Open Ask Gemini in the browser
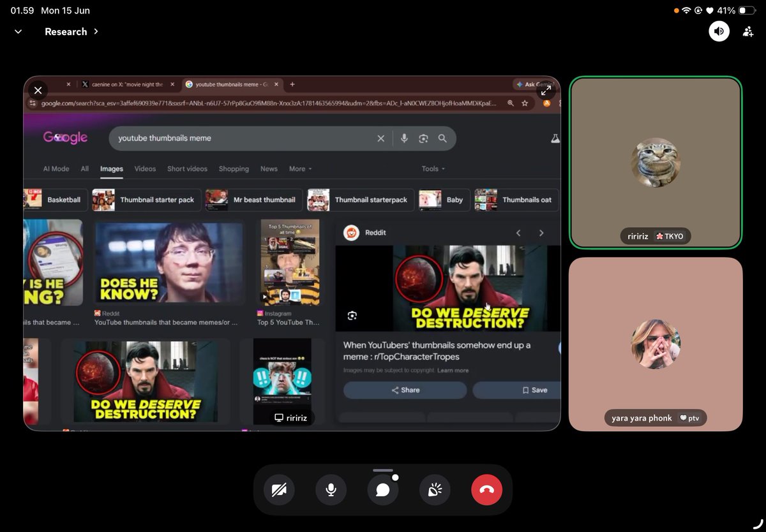This screenshot has height=532, width=766. pos(535,84)
